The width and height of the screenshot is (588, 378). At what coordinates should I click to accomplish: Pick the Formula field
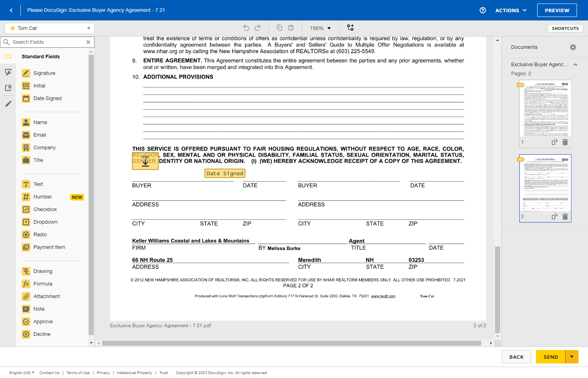(x=37, y=284)
